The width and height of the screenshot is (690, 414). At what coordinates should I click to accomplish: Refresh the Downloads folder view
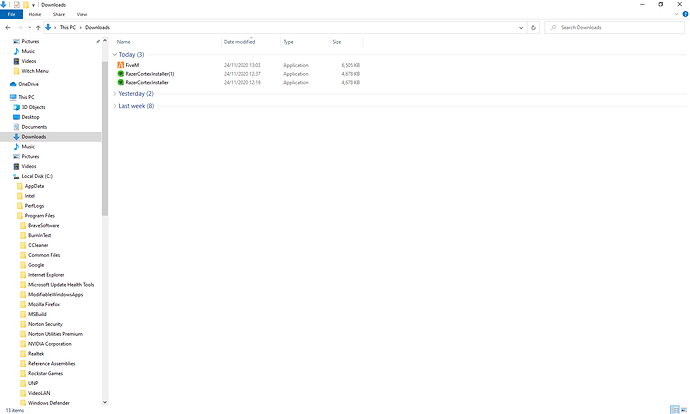pyautogui.click(x=533, y=27)
